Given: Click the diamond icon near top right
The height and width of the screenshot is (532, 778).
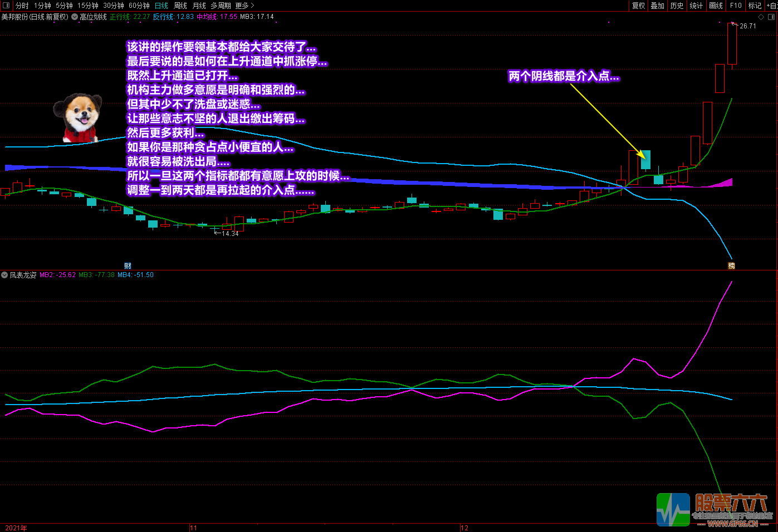Looking at the screenshot, I should tap(761, 17).
